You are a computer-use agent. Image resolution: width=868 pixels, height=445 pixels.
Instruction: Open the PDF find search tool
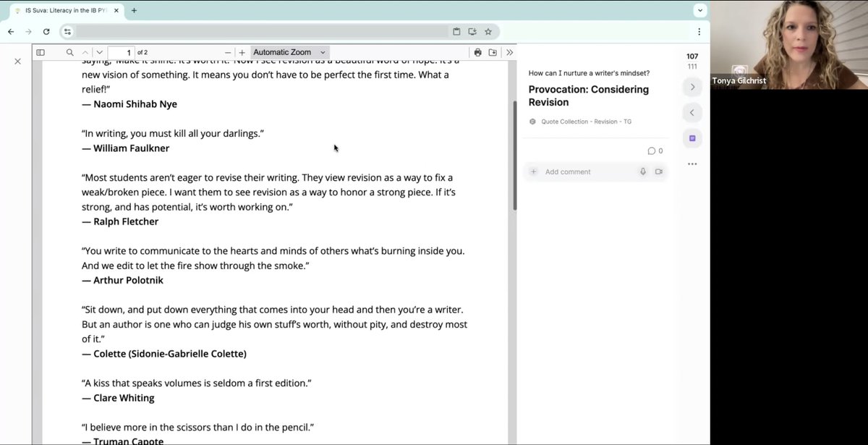[69, 52]
